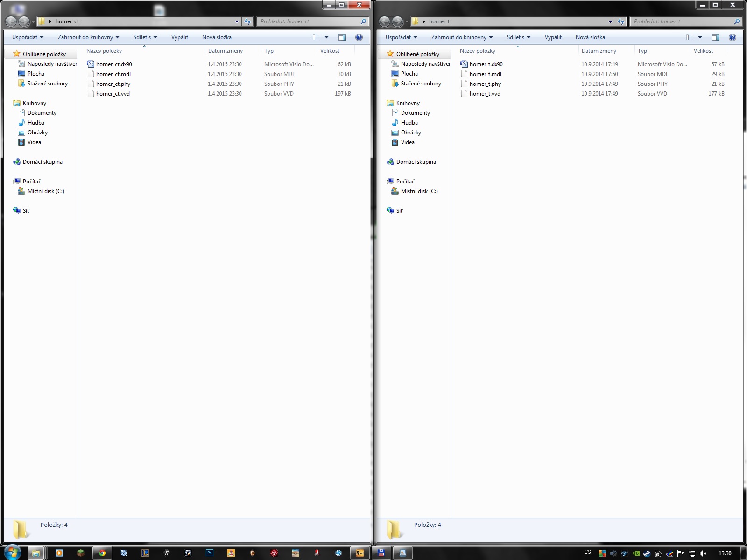Change view mode in homer_ct window

[x=317, y=37]
